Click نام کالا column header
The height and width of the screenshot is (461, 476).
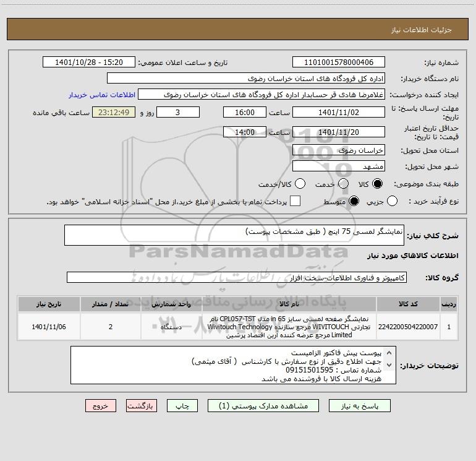289,304
